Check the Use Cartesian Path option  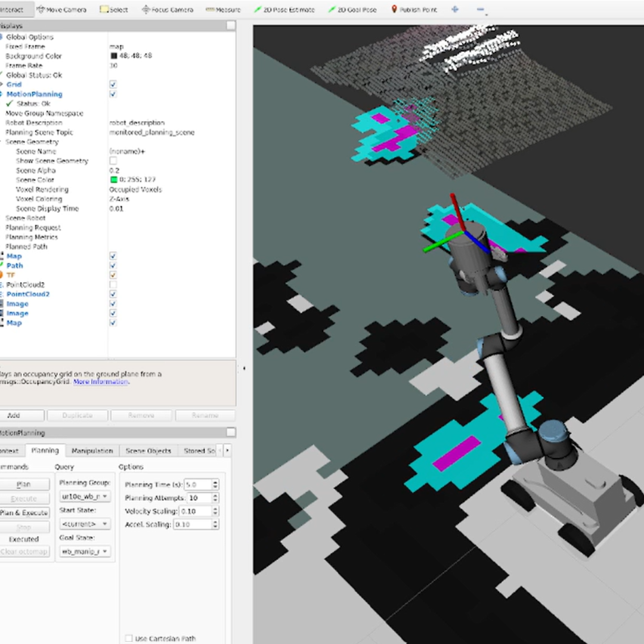click(x=129, y=639)
